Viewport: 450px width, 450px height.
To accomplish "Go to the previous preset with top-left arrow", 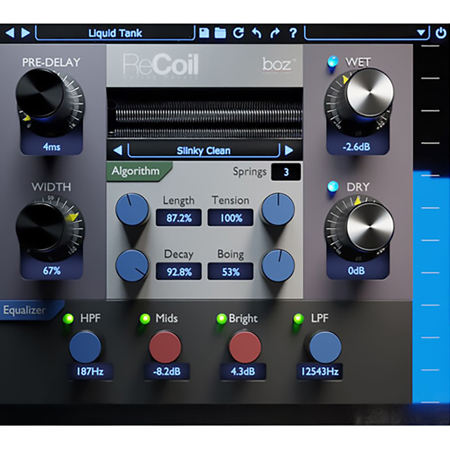I will click(x=10, y=33).
